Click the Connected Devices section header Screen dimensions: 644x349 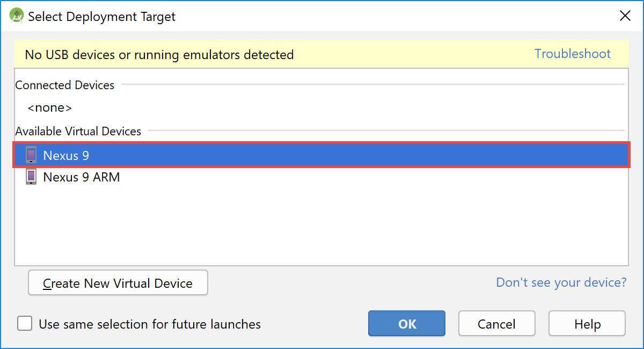(65, 85)
